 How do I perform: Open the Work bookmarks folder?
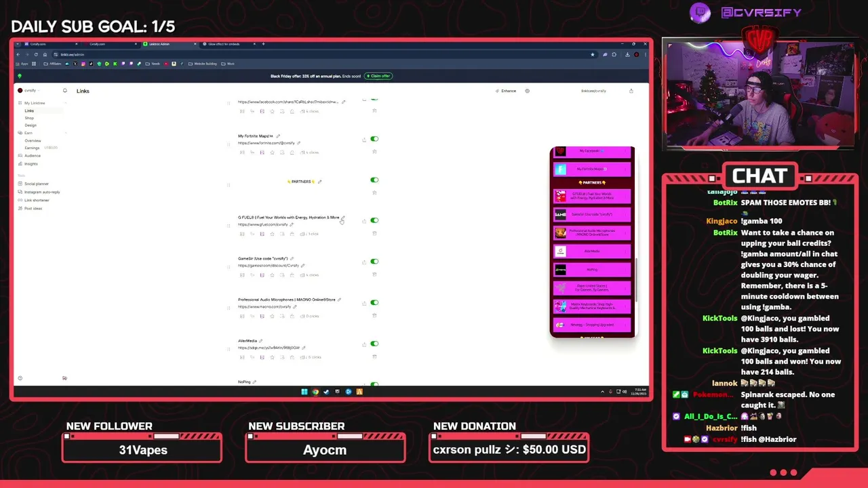point(229,64)
